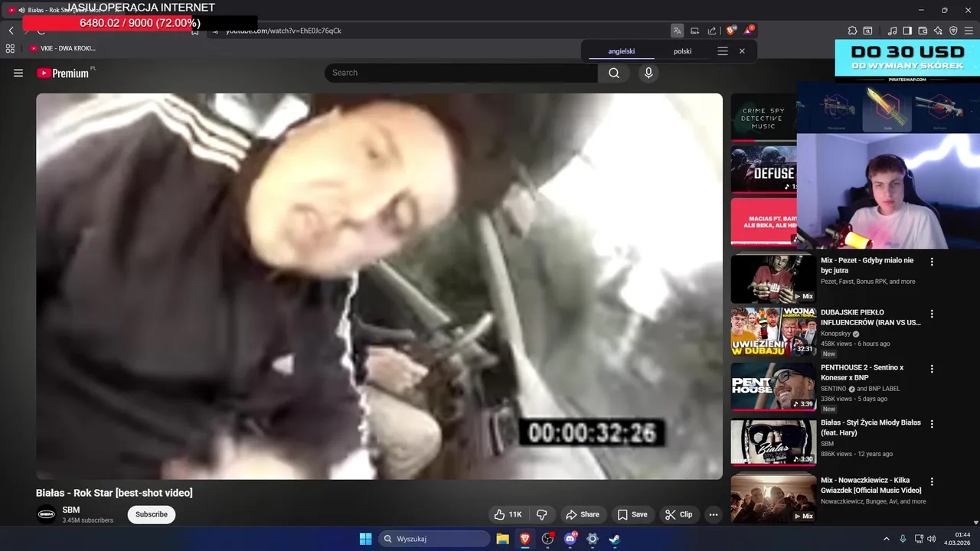The image size is (980, 551).
Task: Click the Wyszukaj taskbar search box
Action: (434, 539)
